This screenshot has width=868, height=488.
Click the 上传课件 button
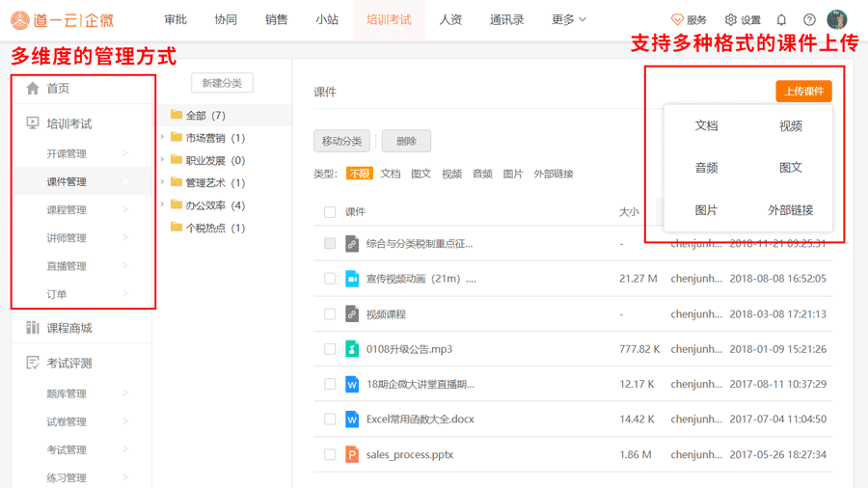803,92
